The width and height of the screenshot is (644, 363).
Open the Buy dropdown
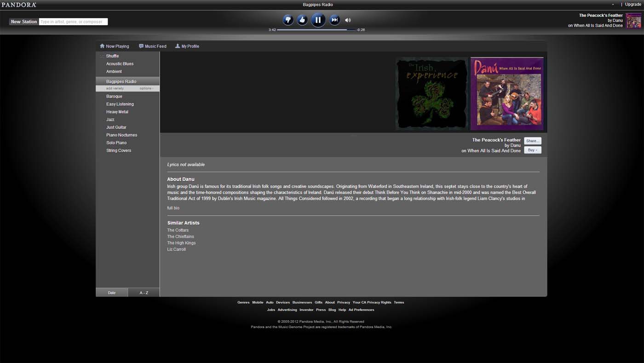tap(532, 150)
